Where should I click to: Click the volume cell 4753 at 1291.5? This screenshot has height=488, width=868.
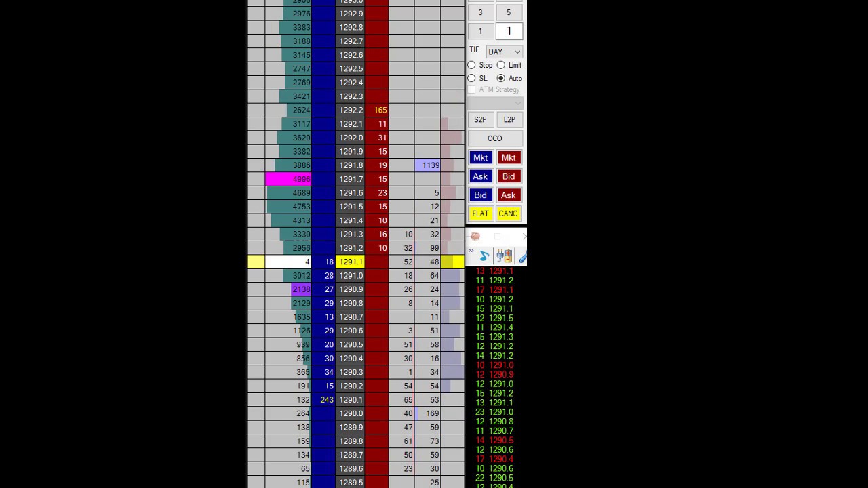point(288,207)
